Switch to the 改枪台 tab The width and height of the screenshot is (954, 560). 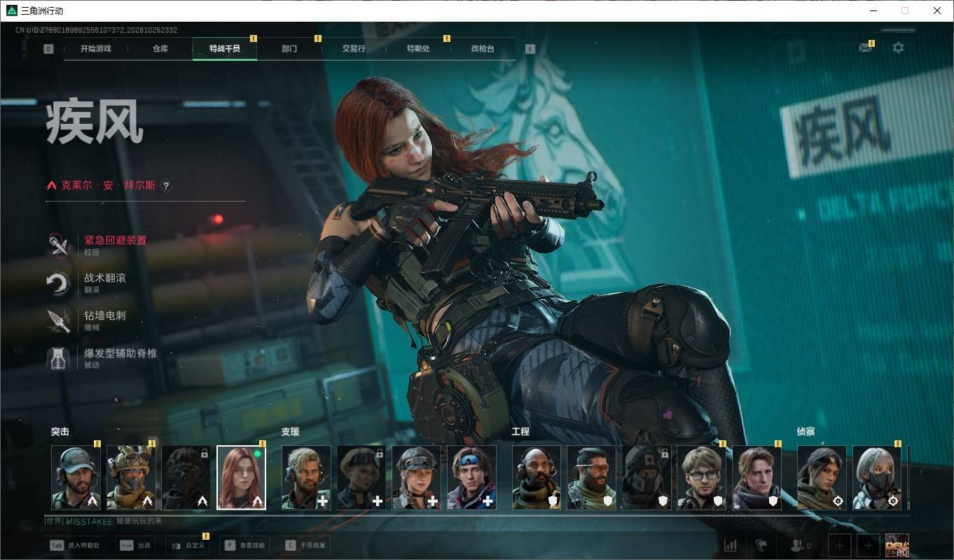tap(483, 49)
